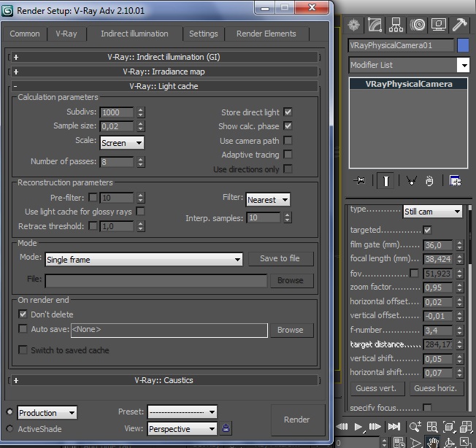
Task: Switch to the V-Ray tab
Action: pyautogui.click(x=66, y=34)
